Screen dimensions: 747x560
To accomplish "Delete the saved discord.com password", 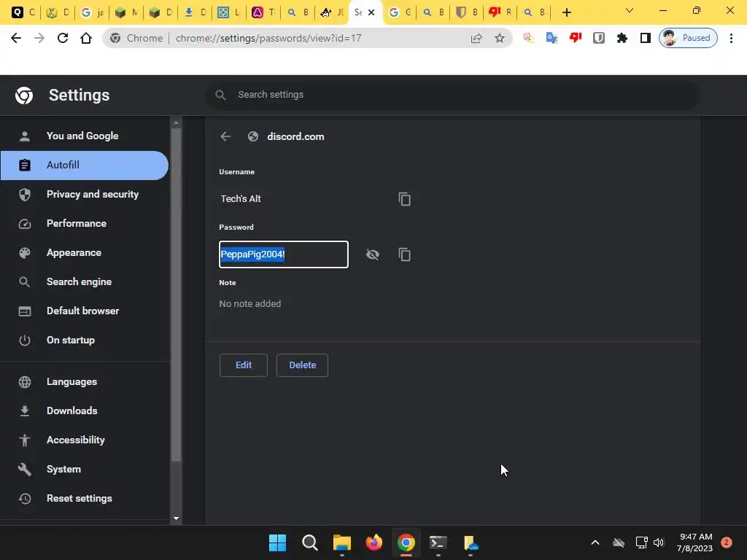I will tap(302, 365).
